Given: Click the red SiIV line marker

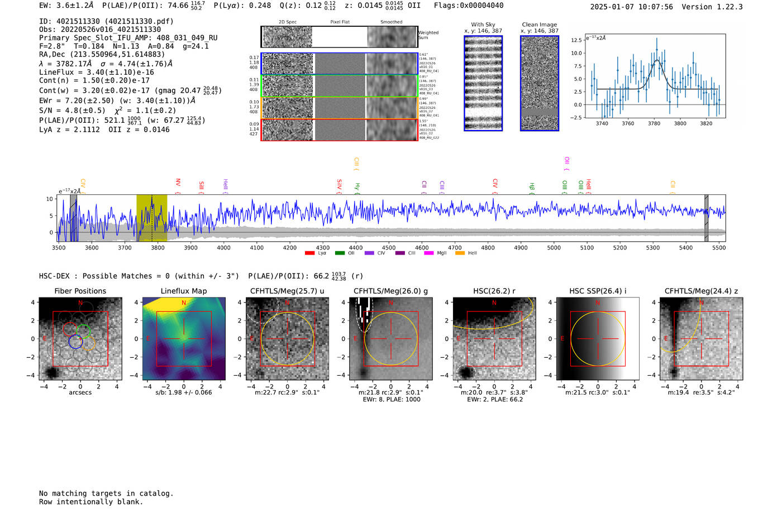Looking at the screenshot, I should [339, 186].
